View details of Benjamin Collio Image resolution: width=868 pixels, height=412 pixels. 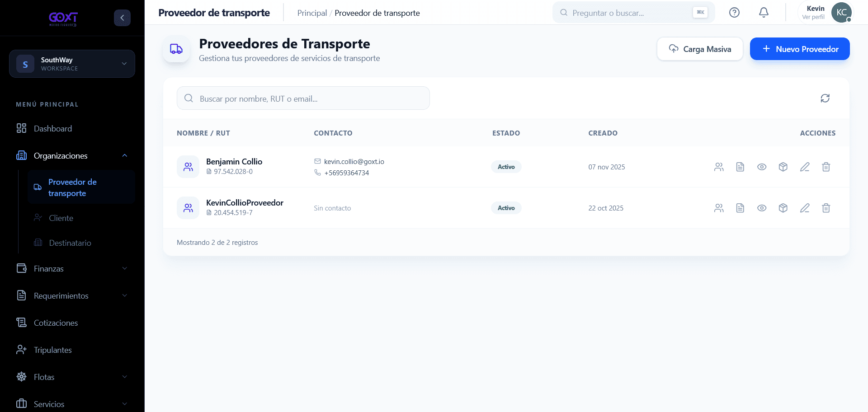click(x=762, y=167)
